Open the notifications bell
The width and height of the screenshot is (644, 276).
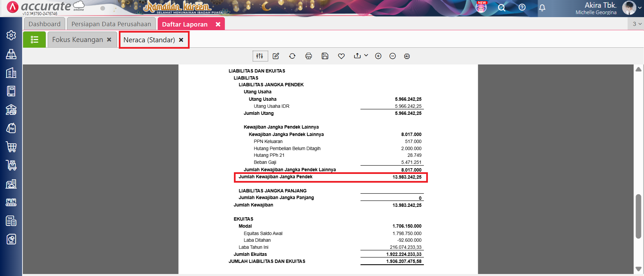click(542, 7)
